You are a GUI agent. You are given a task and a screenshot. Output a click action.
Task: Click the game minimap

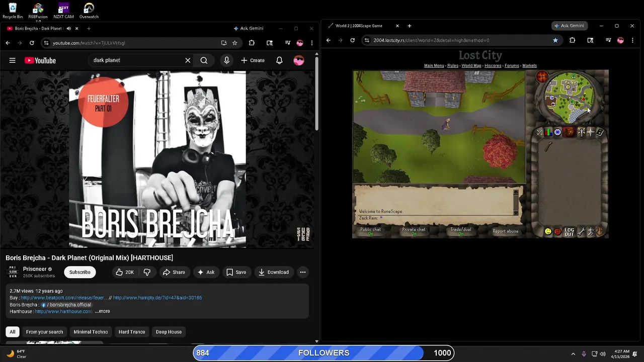pos(569,98)
